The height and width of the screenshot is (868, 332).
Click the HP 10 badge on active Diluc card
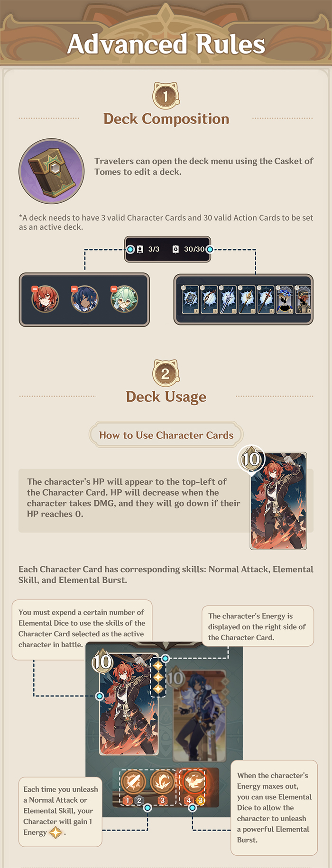coord(102,662)
